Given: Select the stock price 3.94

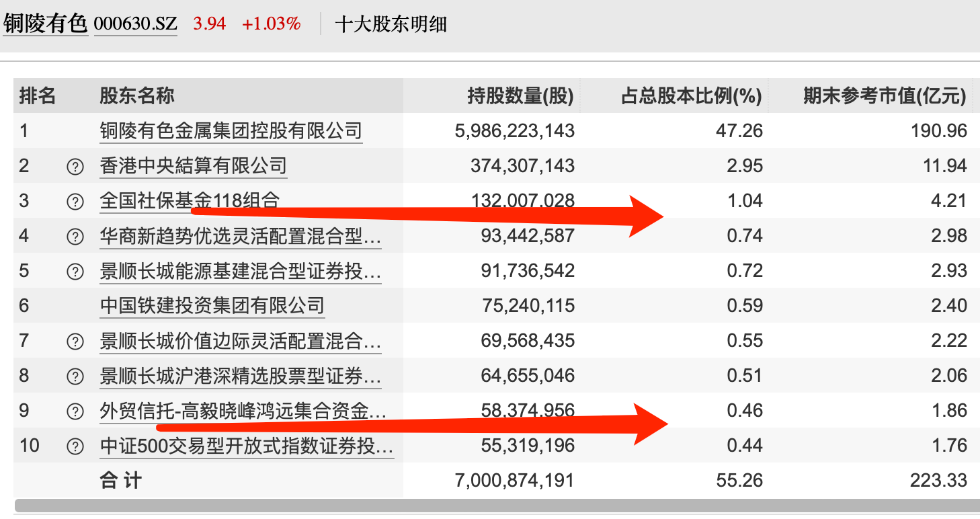Looking at the screenshot, I should coord(210,24).
